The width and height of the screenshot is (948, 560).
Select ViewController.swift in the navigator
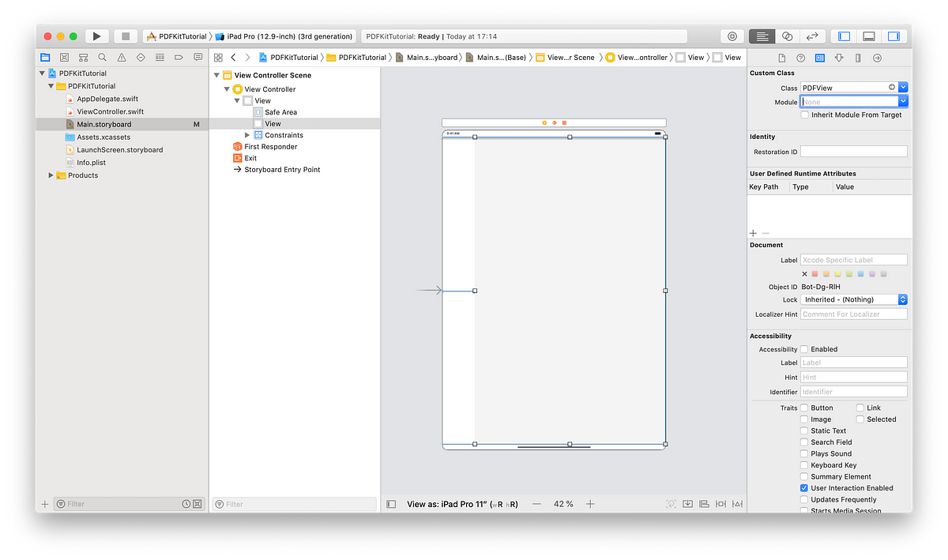[111, 111]
